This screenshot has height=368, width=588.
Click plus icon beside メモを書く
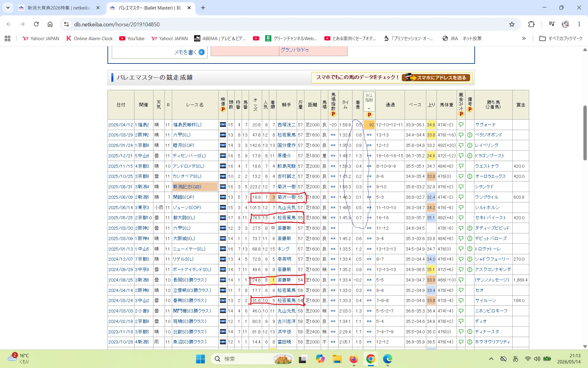(202, 52)
